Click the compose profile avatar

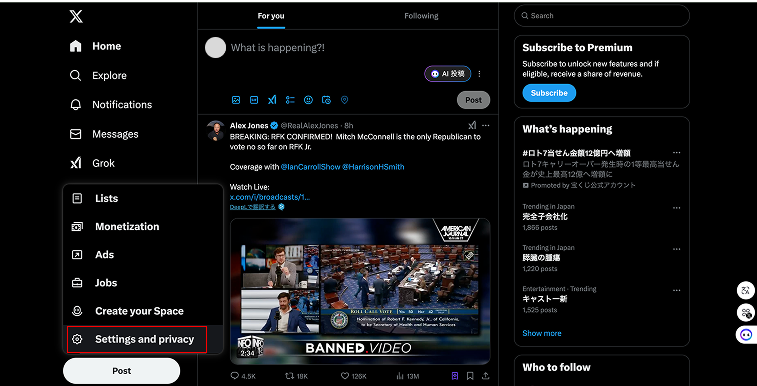click(x=215, y=48)
